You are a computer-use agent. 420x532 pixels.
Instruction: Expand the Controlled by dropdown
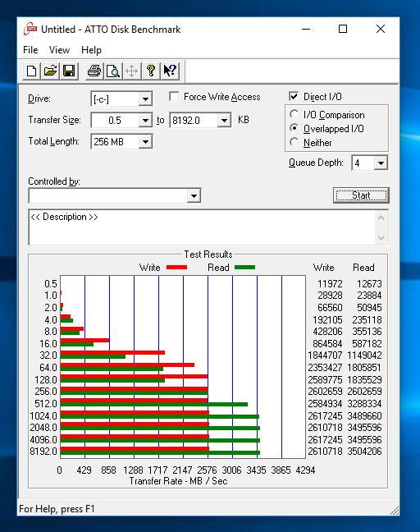pos(194,195)
